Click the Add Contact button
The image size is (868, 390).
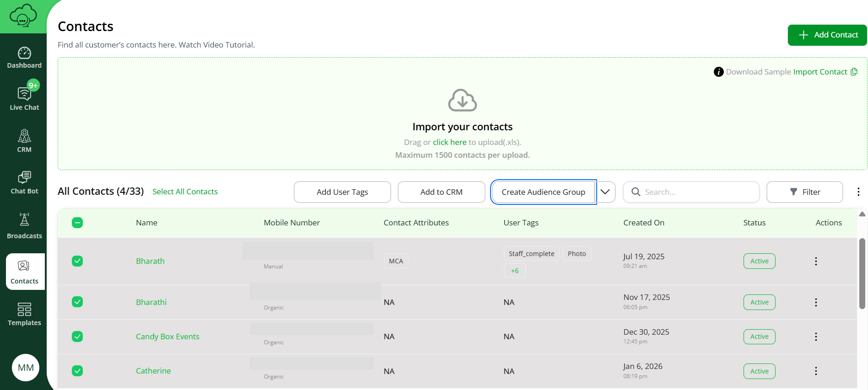click(827, 35)
